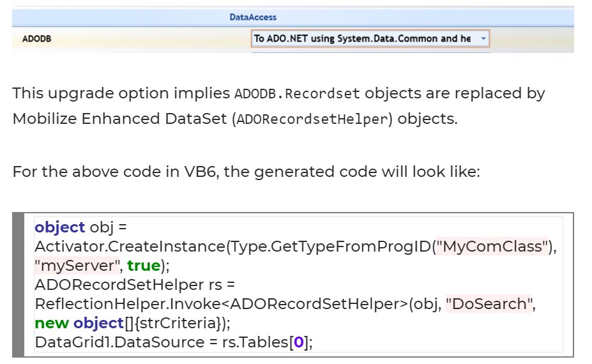The image size is (592, 364).
Task: Click the 'ADORecordsetHelper' inline code in paragraph
Action: tap(312, 119)
